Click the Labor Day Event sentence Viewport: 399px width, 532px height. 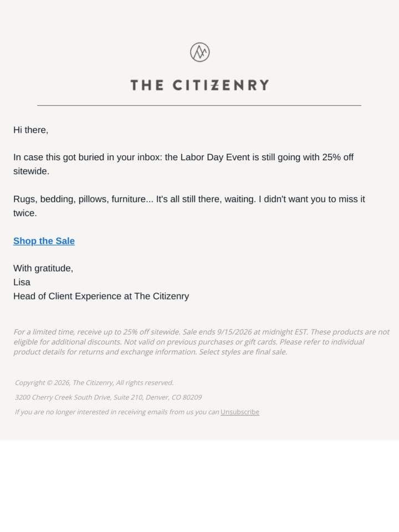pyautogui.click(x=183, y=164)
